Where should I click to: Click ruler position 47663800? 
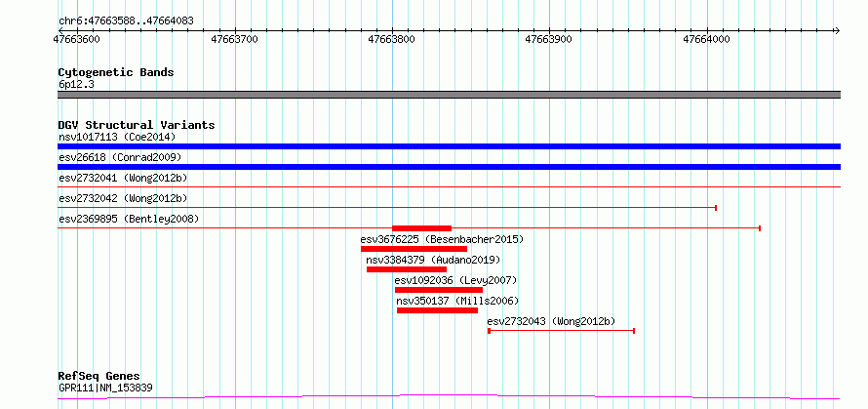coord(392,39)
